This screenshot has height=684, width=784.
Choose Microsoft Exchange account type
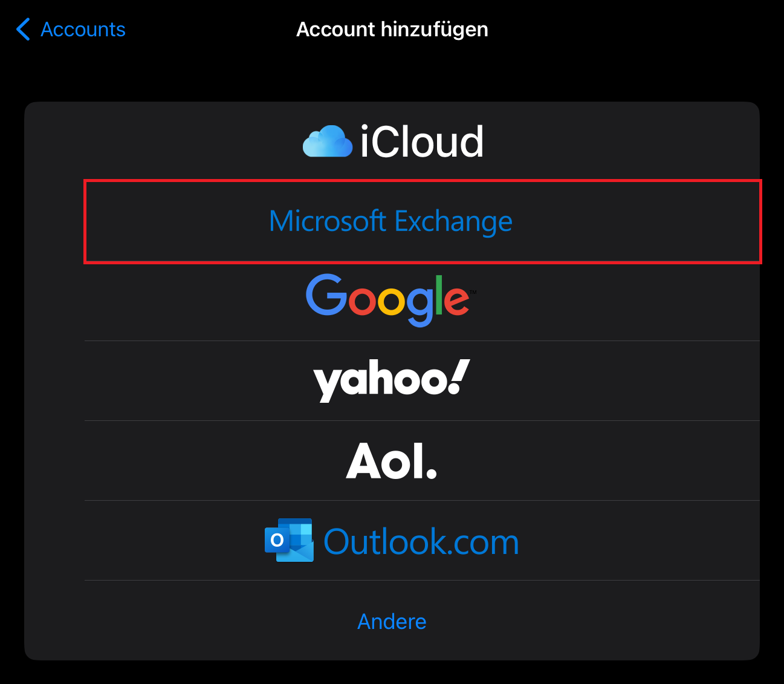tap(390, 221)
